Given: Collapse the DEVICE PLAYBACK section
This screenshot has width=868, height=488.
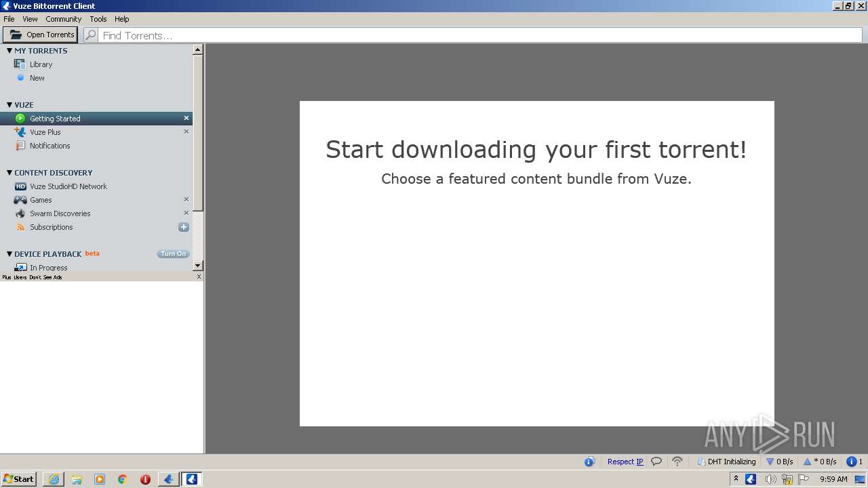Looking at the screenshot, I should pos(9,254).
